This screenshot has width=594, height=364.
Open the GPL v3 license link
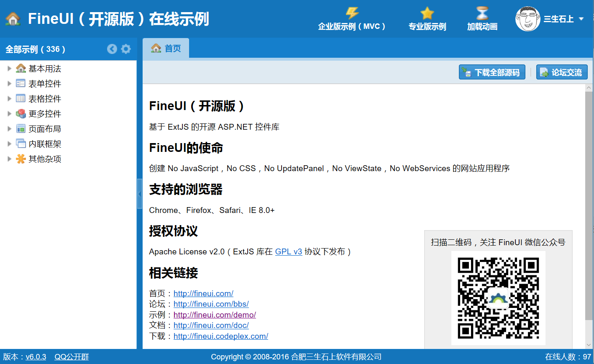tap(289, 251)
